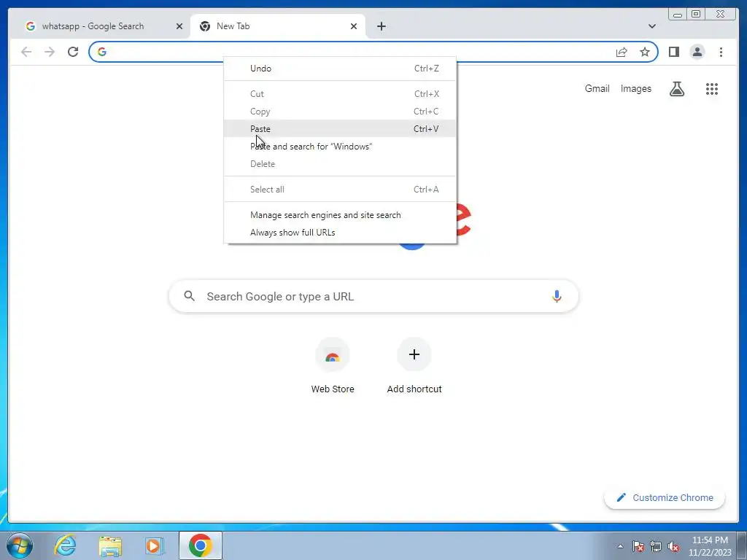Open Windows Explorer from the taskbar
Image resolution: width=747 pixels, height=560 pixels.
pos(110,545)
